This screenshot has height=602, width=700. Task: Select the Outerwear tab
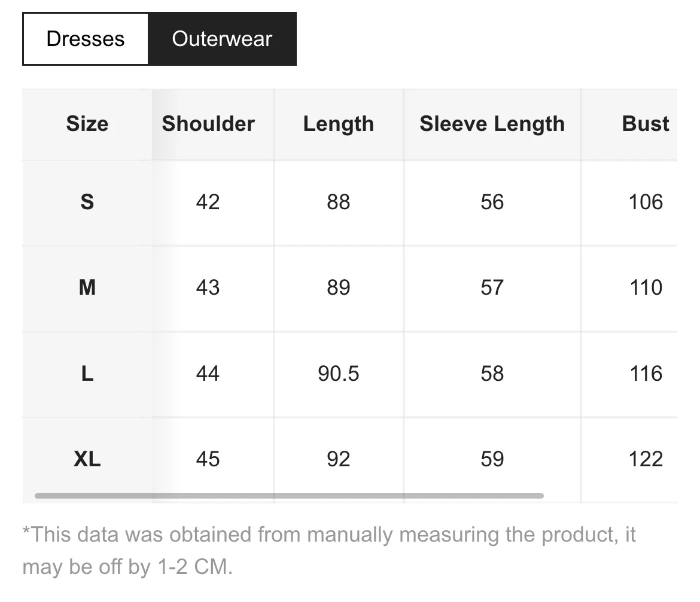pos(222,39)
